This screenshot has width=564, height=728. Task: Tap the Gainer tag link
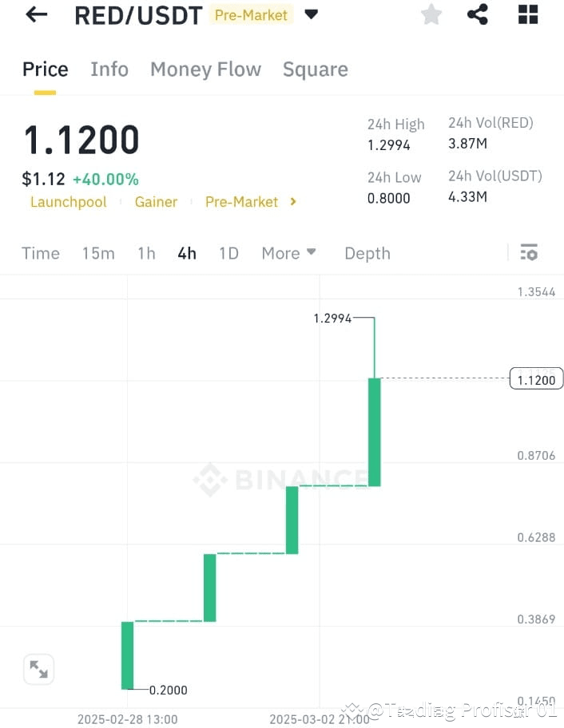(156, 202)
